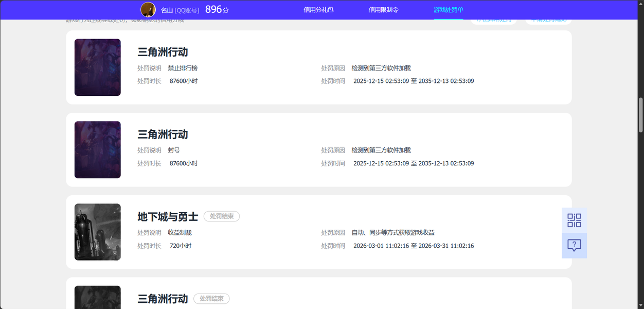Click 检测到第三方软件加载 in 封号 card
The width and height of the screenshot is (644, 309).
point(381,150)
